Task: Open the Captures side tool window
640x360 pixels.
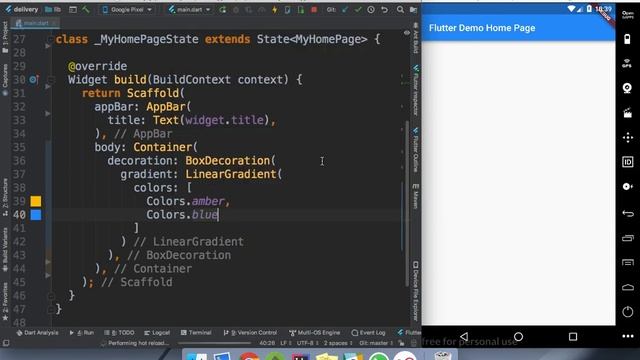Action: 5,80
